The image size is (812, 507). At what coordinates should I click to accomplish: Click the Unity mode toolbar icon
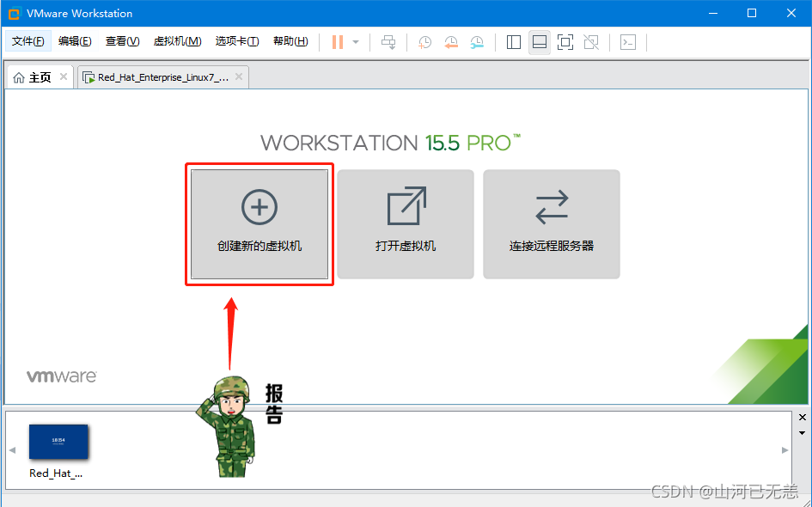(x=591, y=42)
